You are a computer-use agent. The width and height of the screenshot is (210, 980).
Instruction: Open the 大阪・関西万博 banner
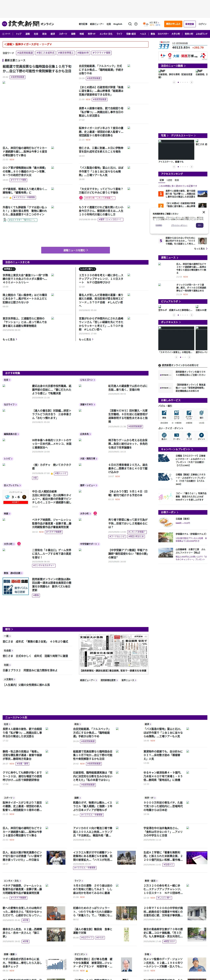tap(183, 56)
